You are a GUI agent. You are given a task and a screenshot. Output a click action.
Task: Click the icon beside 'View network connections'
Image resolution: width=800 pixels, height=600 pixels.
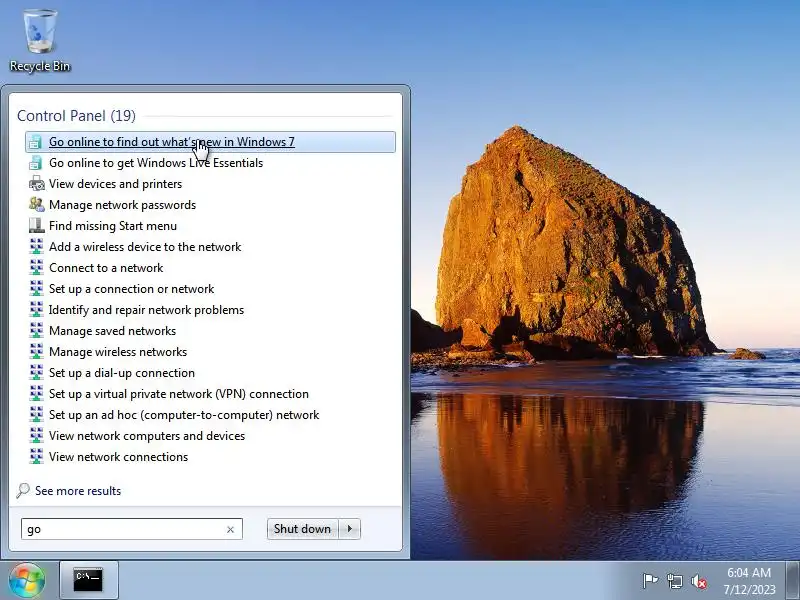pos(36,456)
